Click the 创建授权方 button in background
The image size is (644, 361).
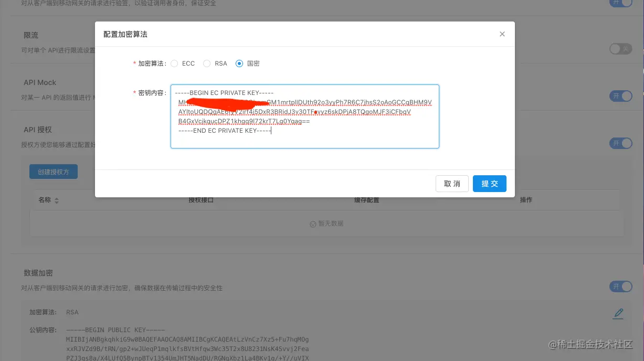tap(54, 172)
